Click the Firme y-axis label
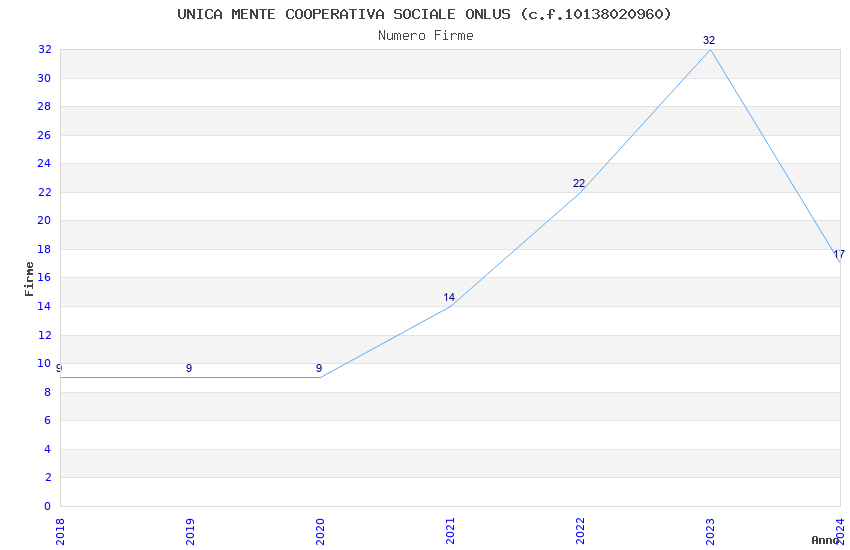The width and height of the screenshot is (850, 550). click(29, 279)
